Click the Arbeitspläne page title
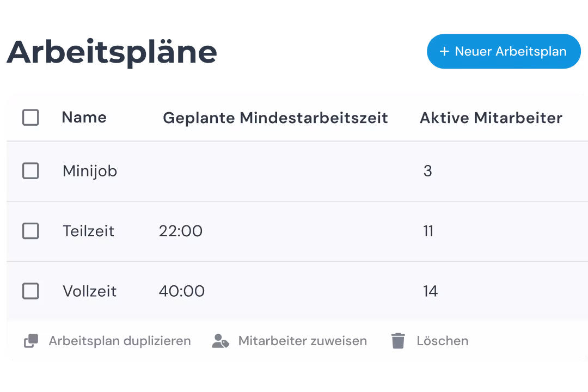Screen dimensions: 588x392 point(112,51)
